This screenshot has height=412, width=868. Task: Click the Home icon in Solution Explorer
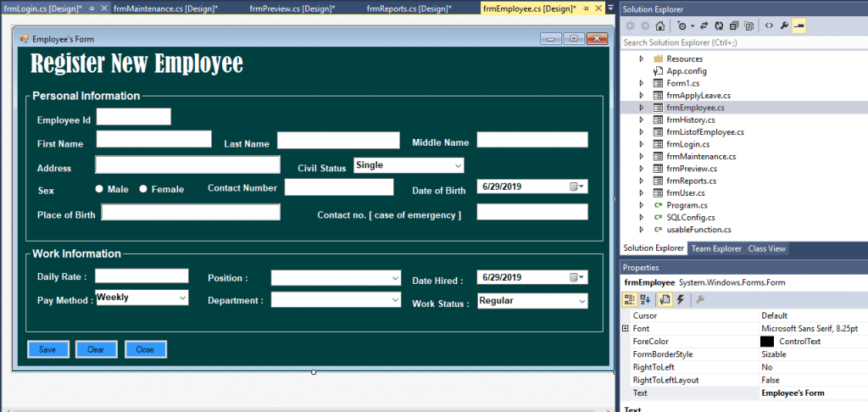(x=659, y=26)
